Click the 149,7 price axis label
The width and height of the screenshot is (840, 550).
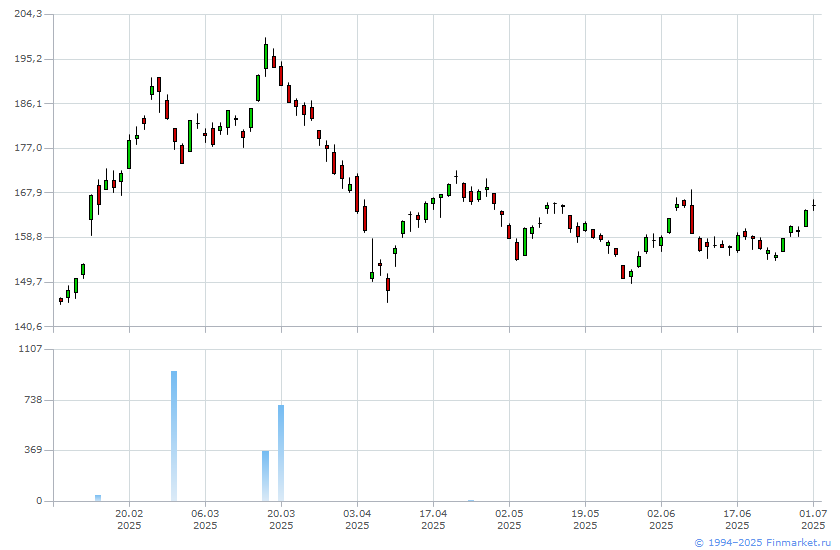[28, 282]
